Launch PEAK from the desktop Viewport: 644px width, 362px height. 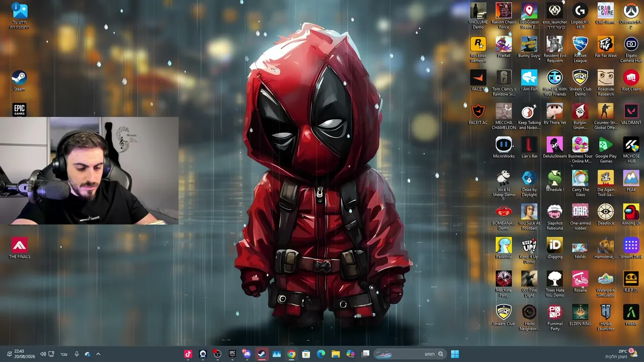click(631, 182)
